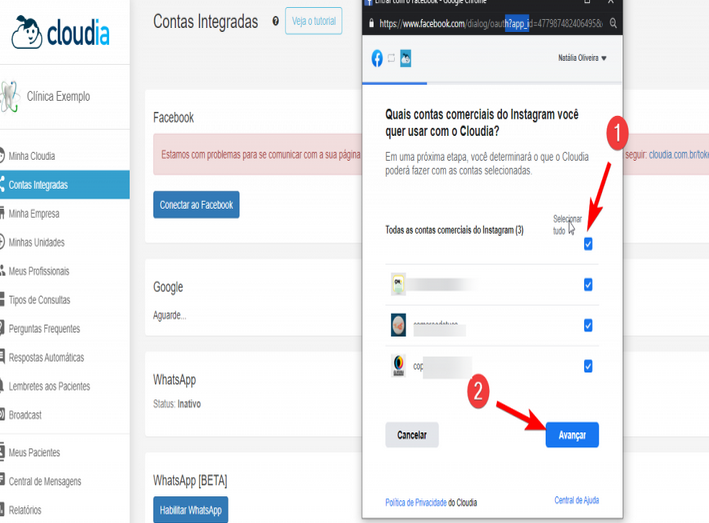Screen dimensions: 709x523
Task: Click the Clínica Exemplo name
Action: tap(58, 96)
